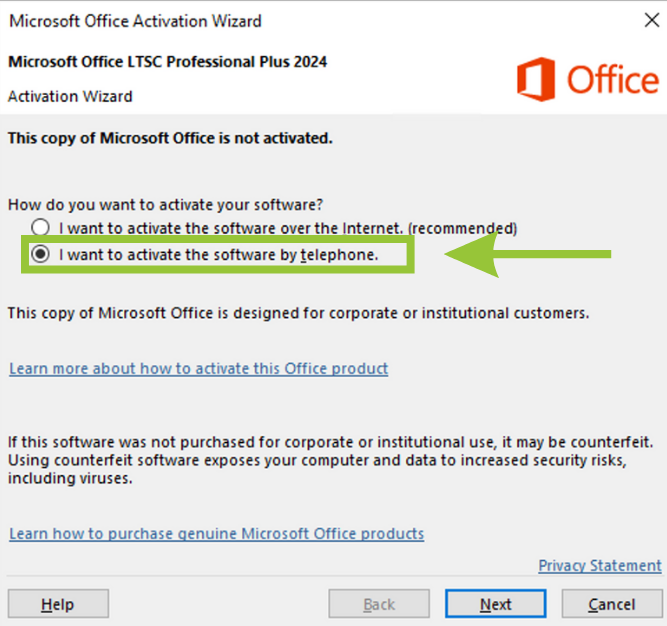Select the activate by telephone radio button
The height and width of the screenshot is (626, 667).
click(40, 254)
